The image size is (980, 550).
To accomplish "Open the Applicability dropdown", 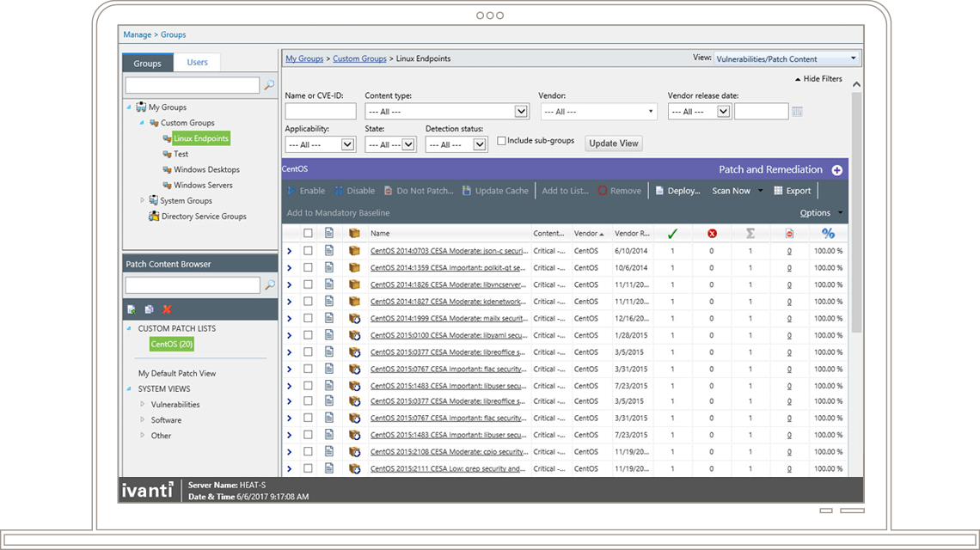I will click(320, 144).
